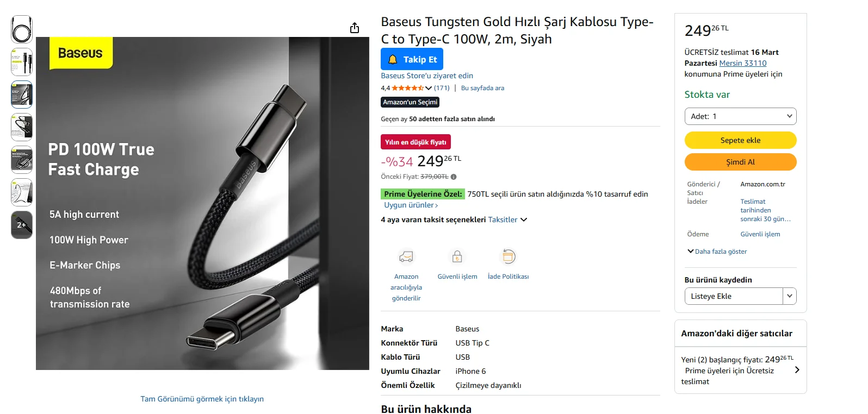Click the secure transaction lock icon

457,256
